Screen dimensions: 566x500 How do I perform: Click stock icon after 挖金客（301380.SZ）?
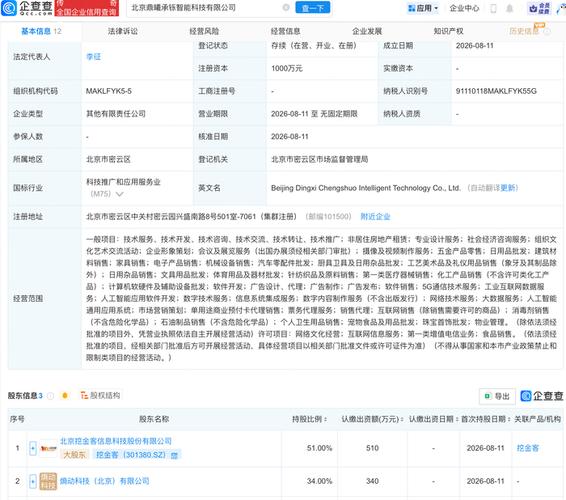[x=174, y=455]
